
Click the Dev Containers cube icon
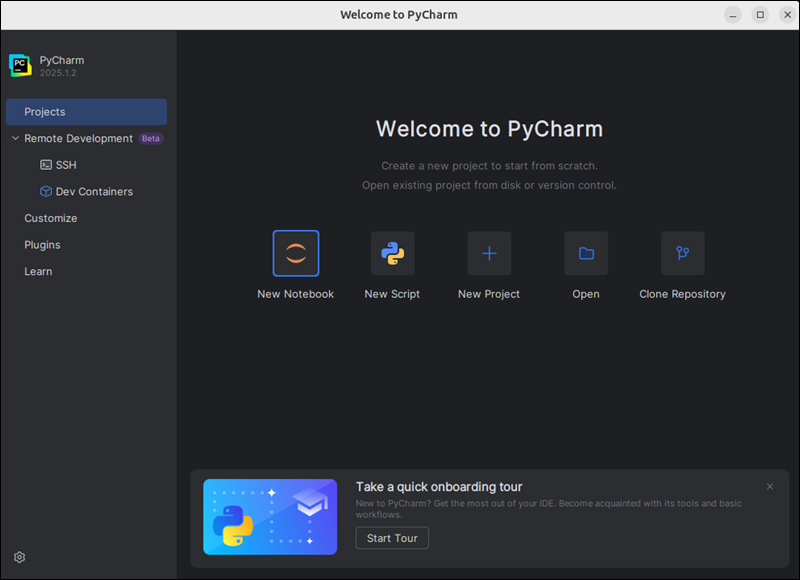click(46, 191)
